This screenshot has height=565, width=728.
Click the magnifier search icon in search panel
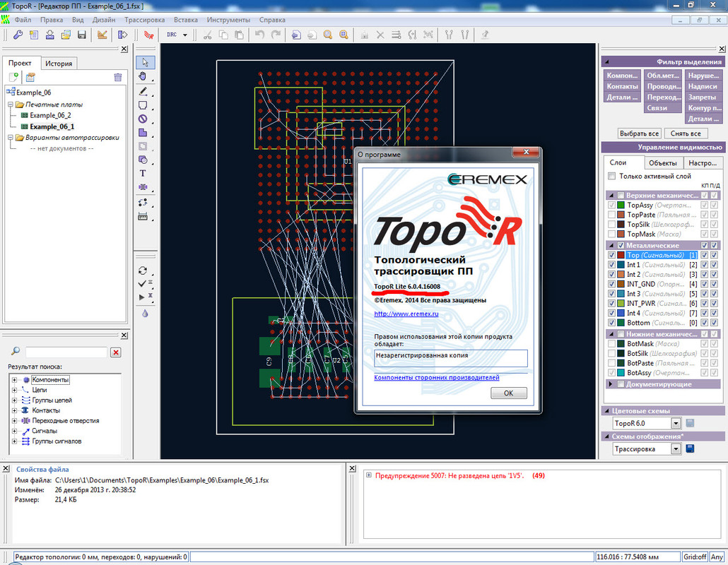[x=16, y=351]
